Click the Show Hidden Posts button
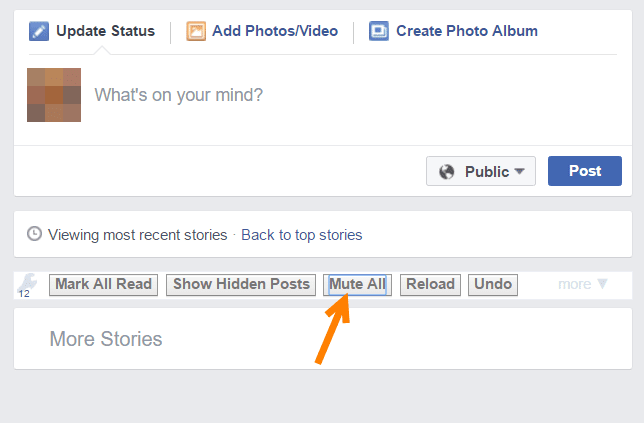644x423 pixels. click(x=241, y=285)
